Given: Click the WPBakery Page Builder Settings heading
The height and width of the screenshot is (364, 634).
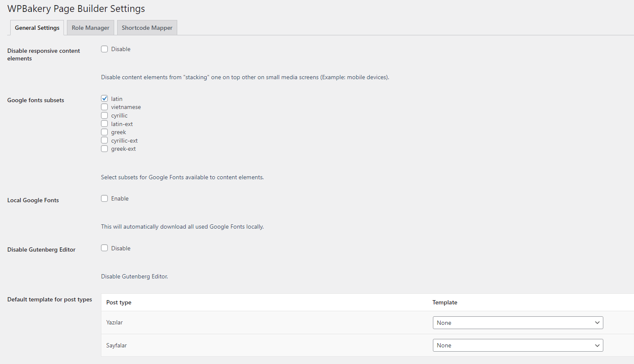Looking at the screenshot, I should click(x=76, y=9).
